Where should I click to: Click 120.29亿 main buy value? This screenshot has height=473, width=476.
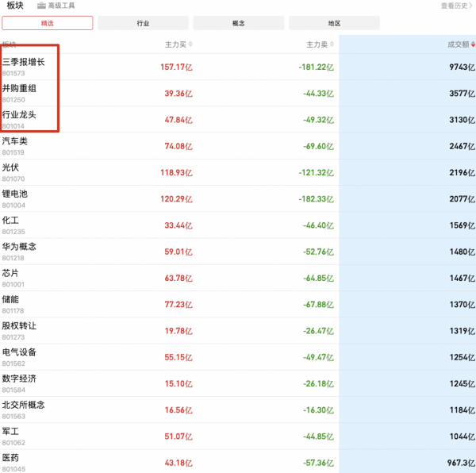176,199
